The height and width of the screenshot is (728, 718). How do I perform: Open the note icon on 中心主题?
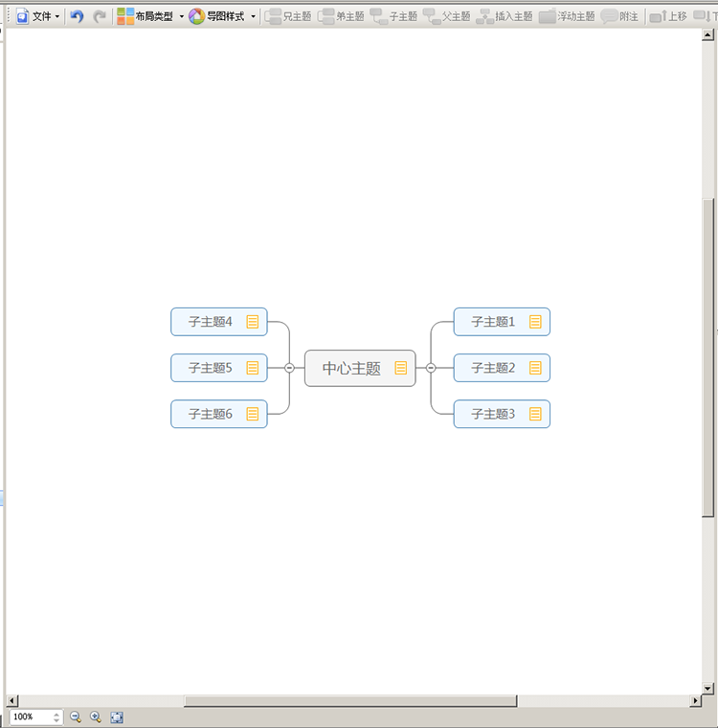[401, 368]
